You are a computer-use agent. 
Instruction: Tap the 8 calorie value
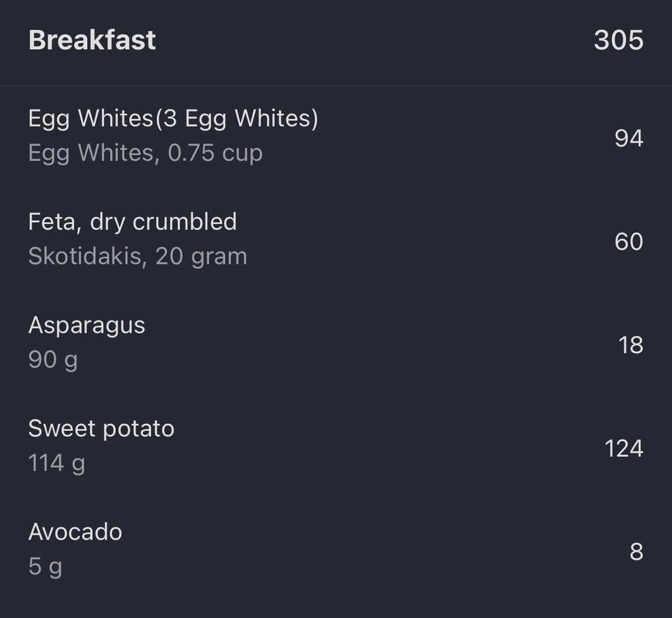[x=636, y=551]
